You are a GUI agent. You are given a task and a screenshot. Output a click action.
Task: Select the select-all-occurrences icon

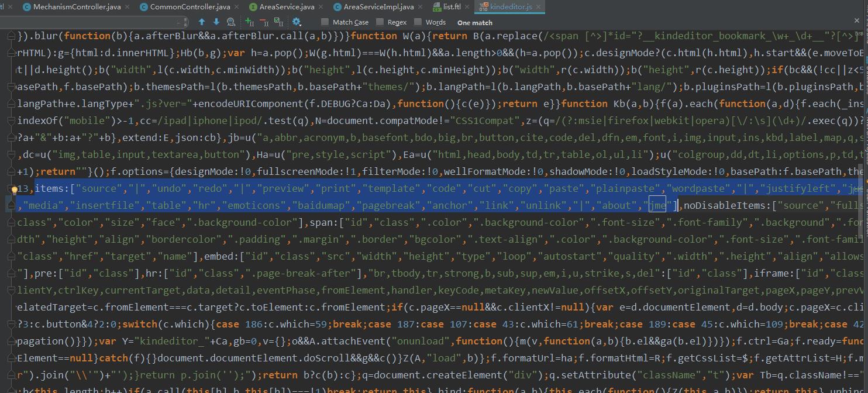[x=279, y=22]
